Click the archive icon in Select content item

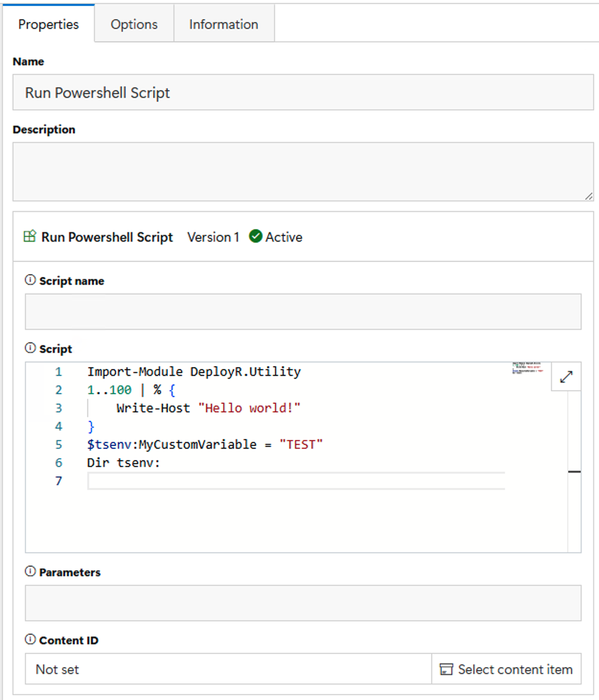click(x=446, y=669)
